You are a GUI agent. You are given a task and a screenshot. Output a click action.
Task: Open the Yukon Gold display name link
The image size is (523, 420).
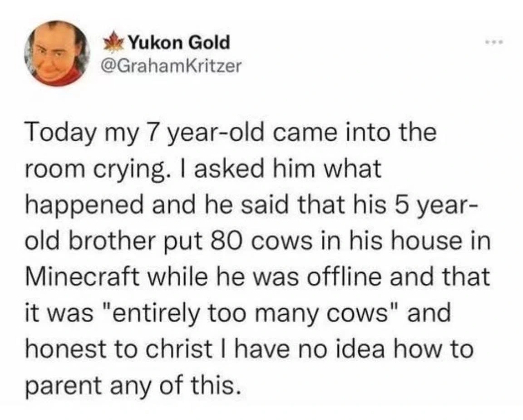(x=179, y=44)
